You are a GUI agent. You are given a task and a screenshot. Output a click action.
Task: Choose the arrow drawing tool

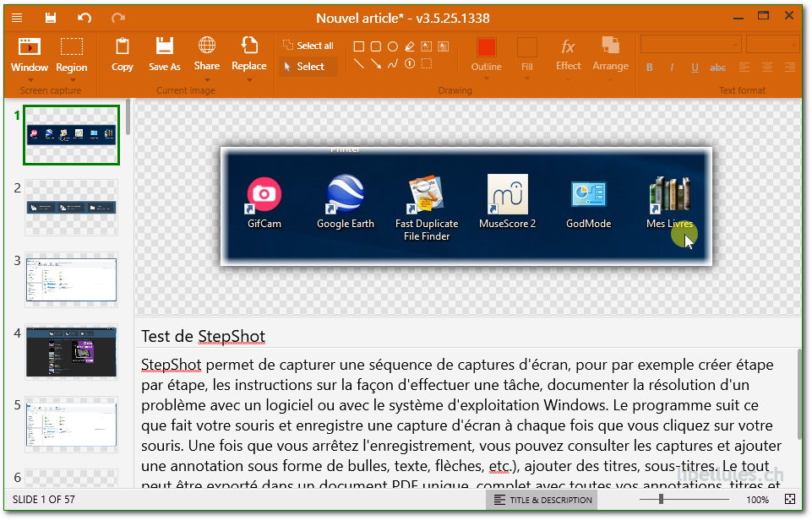[376, 63]
